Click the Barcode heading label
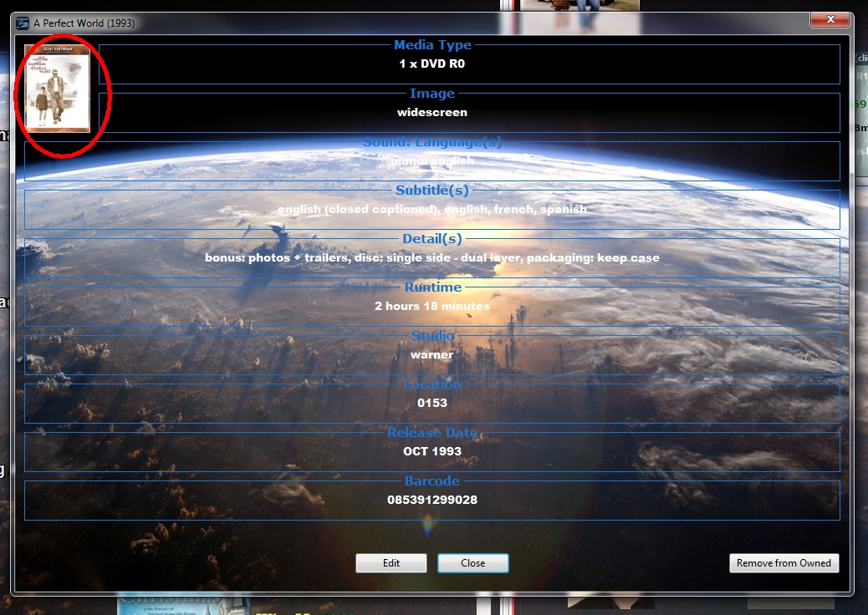This screenshot has height=615, width=868. tap(432, 480)
